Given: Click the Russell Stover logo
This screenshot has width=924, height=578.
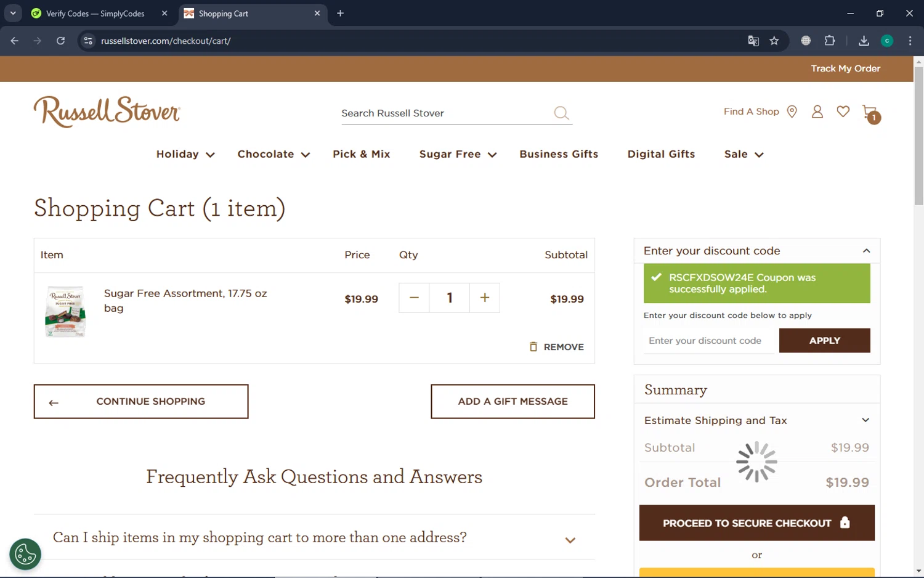Looking at the screenshot, I should (107, 112).
